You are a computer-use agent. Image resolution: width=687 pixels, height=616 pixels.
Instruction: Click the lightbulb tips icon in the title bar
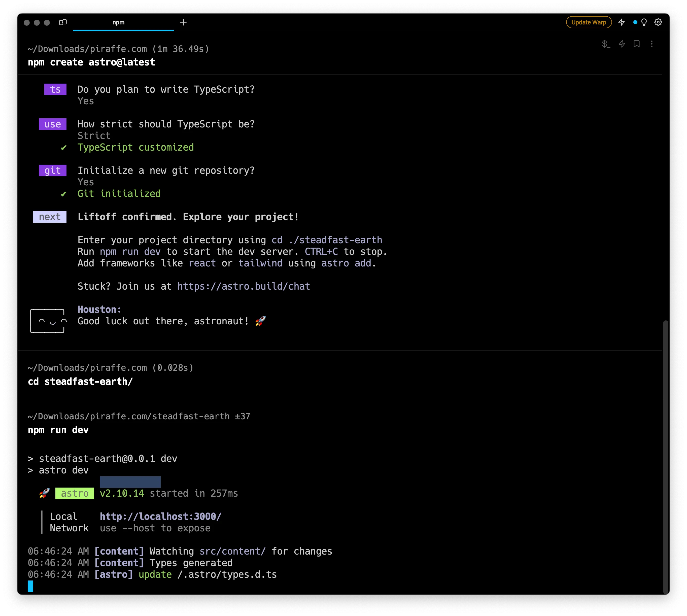coord(643,22)
